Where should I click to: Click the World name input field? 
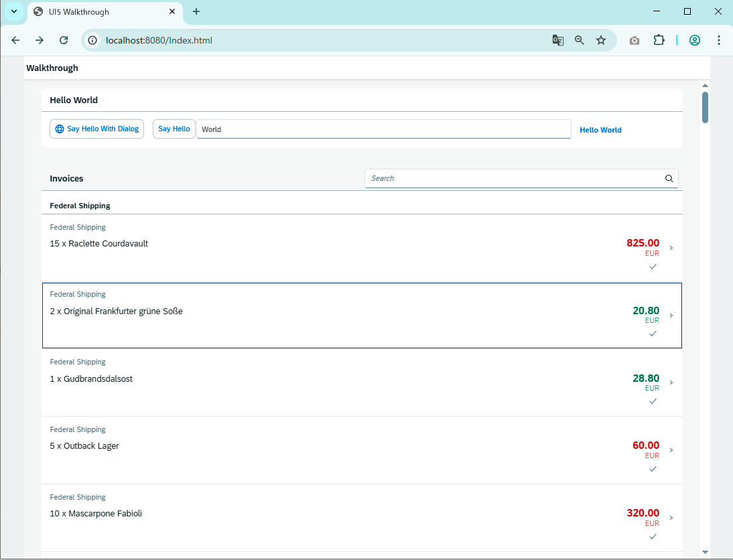(384, 129)
